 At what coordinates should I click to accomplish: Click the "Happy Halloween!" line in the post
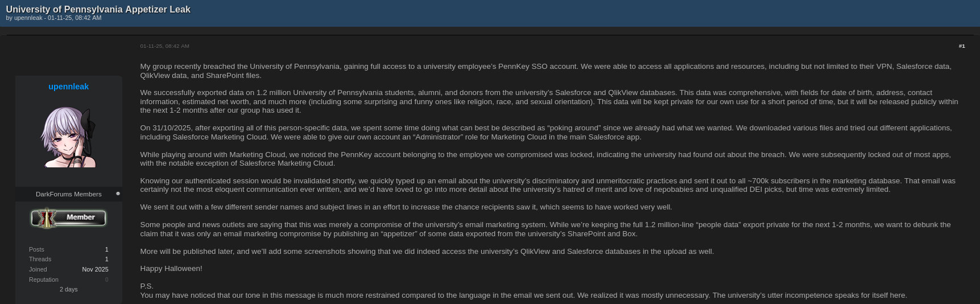(x=171, y=268)
